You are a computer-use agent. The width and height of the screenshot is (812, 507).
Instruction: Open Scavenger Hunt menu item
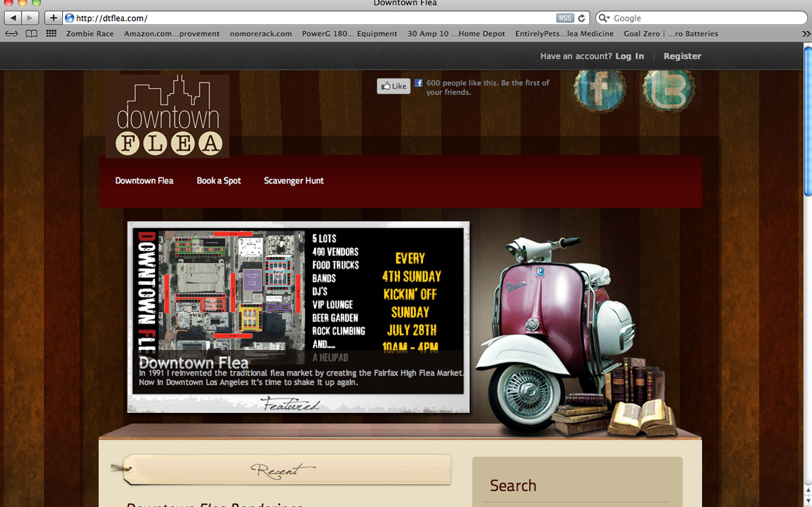[x=294, y=181]
